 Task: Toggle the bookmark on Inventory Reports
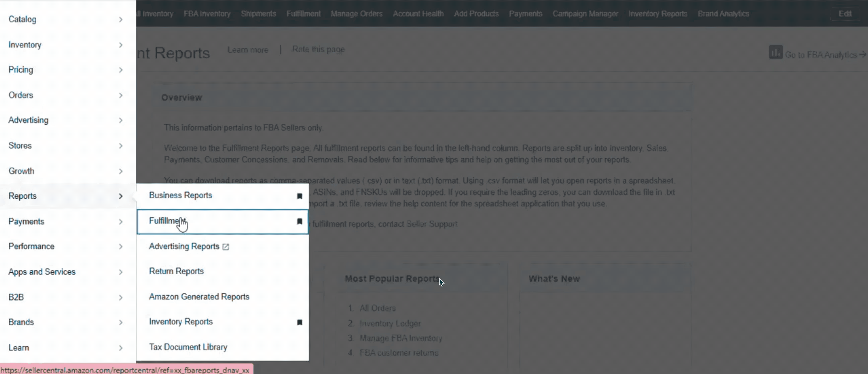coord(299,322)
